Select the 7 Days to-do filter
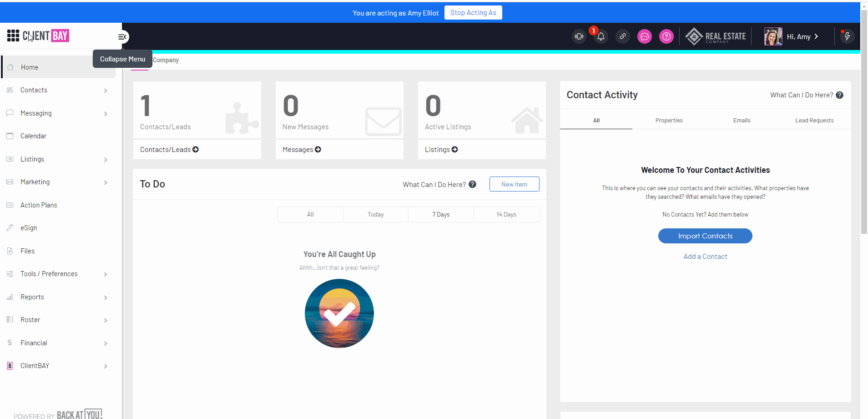The image size is (868, 419). 440,215
